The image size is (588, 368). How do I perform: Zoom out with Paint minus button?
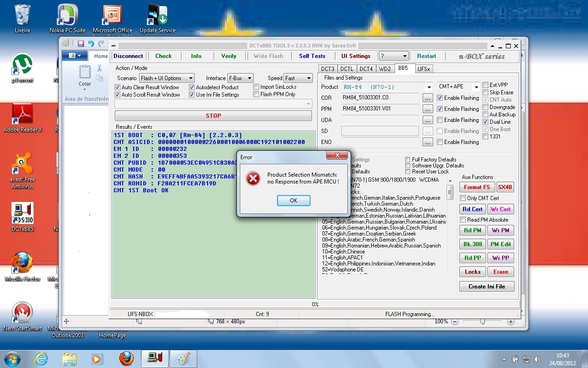[x=454, y=322]
